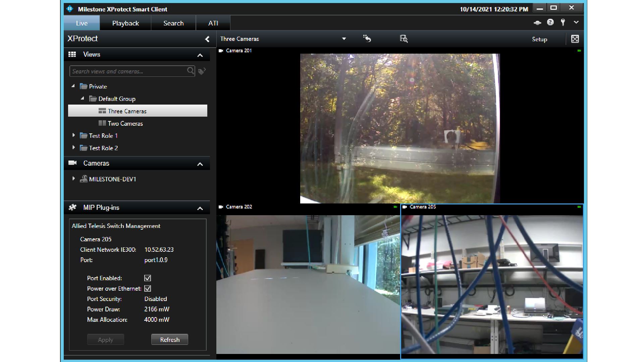
Task: Open the Three Cameras view dropdown
Action: coord(344,39)
